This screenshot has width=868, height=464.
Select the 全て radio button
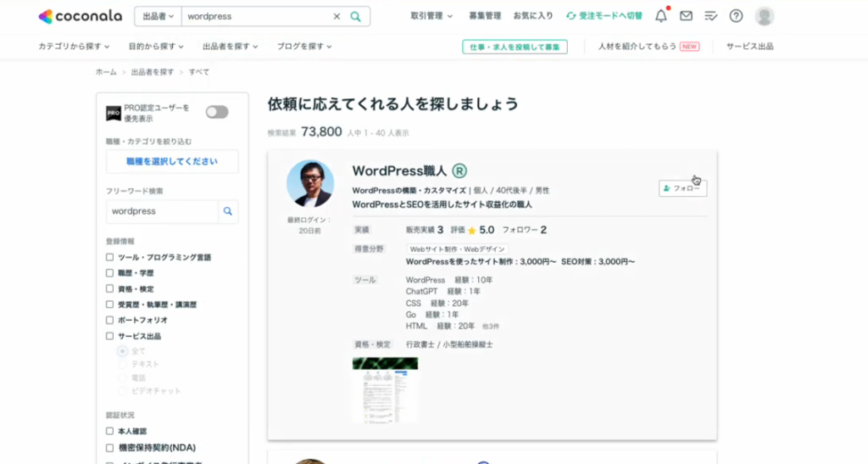pyautogui.click(x=122, y=351)
